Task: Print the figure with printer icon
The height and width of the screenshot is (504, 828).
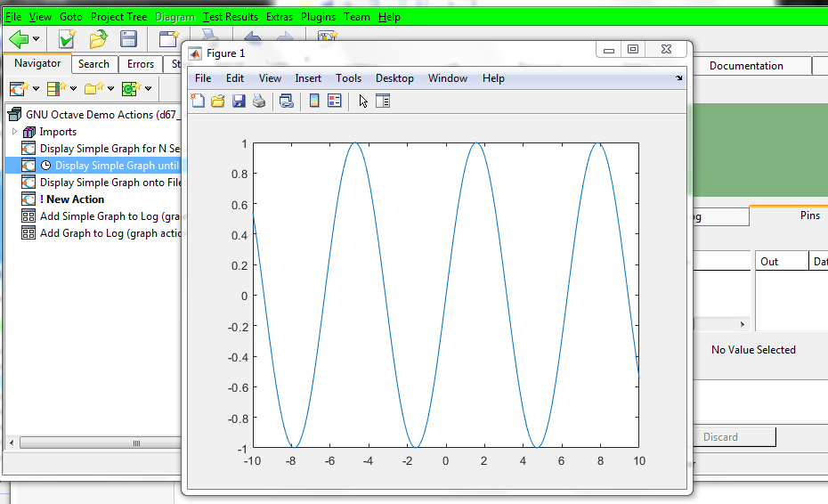Action: (x=258, y=102)
